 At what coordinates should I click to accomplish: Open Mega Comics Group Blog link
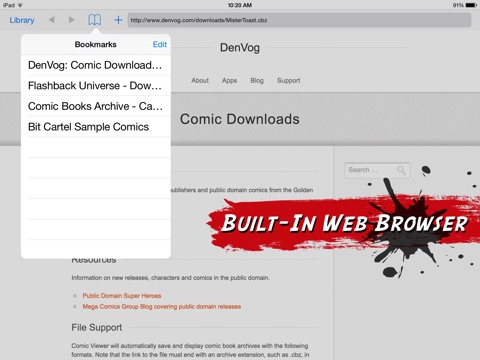click(x=162, y=307)
